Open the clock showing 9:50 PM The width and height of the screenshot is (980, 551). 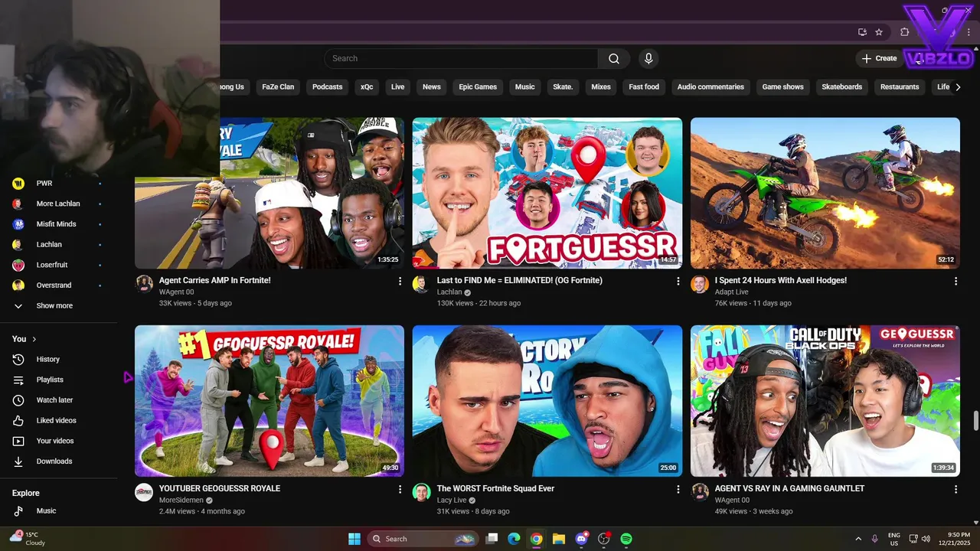pos(954,539)
